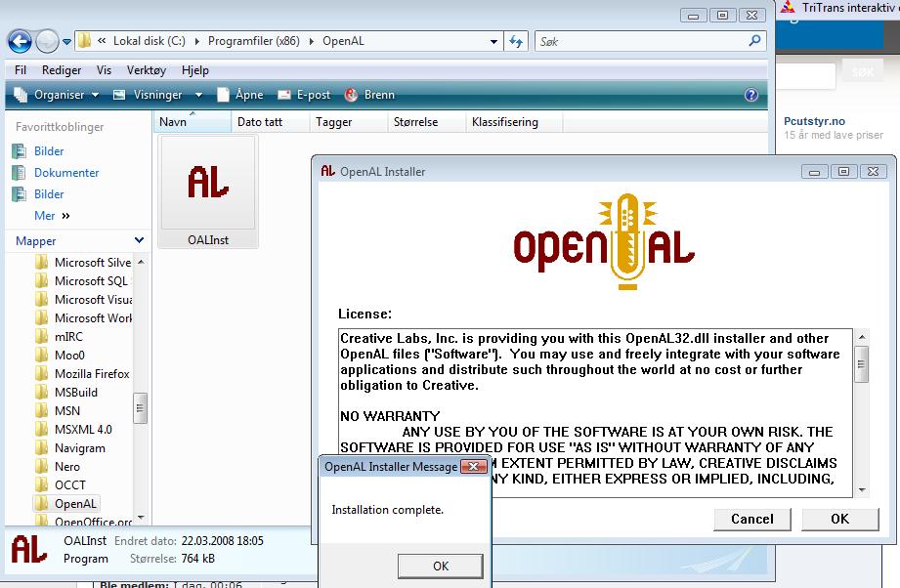Click the Pcutstyr.no link in browser
Screen dimensions: 900x588
(814, 121)
